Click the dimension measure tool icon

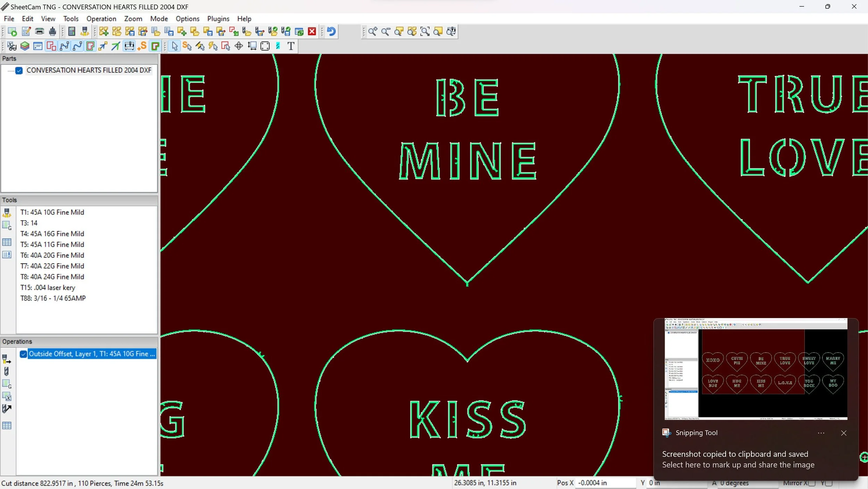[x=252, y=46]
